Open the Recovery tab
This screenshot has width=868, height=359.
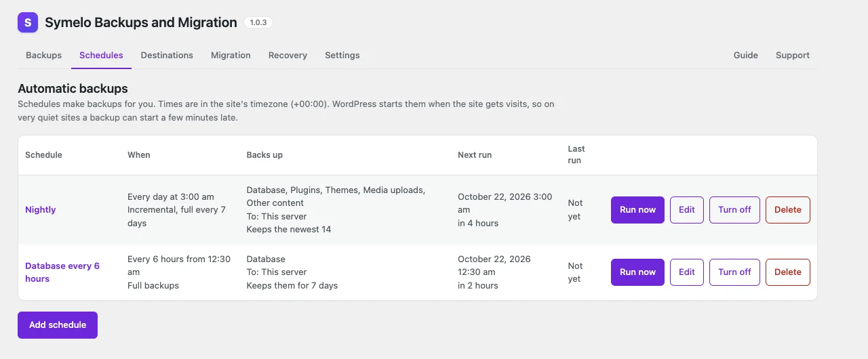(x=288, y=55)
